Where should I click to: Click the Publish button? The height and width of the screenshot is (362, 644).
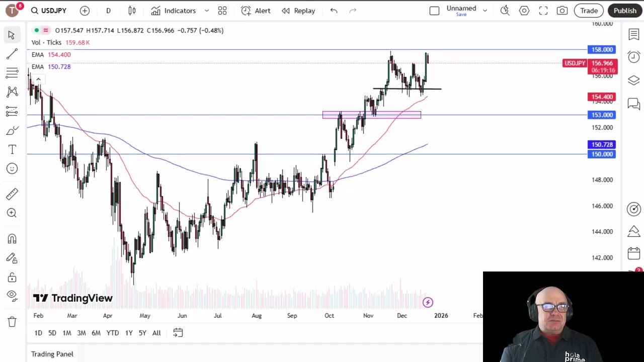(x=625, y=11)
